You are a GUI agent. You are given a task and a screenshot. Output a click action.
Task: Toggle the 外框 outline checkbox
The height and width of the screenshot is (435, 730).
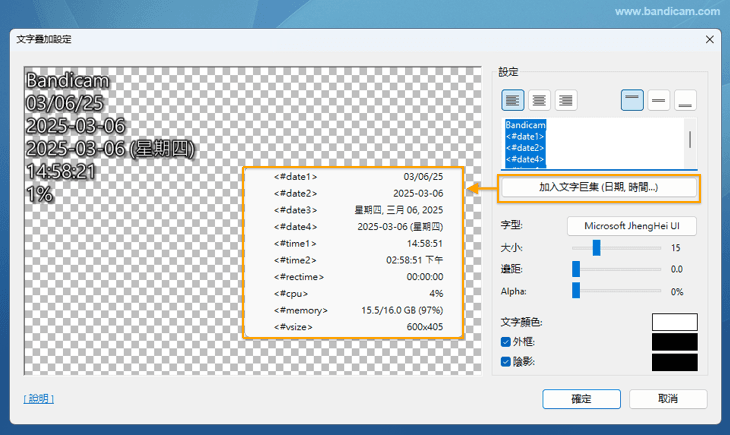click(506, 342)
